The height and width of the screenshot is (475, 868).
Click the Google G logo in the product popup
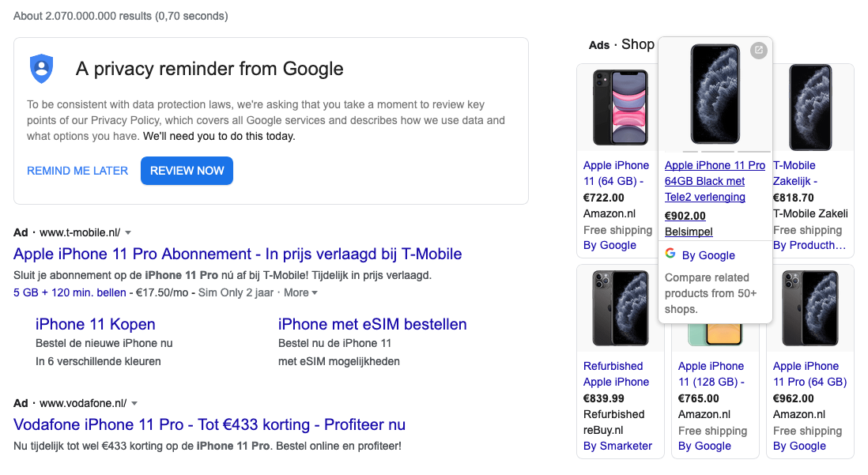670,254
